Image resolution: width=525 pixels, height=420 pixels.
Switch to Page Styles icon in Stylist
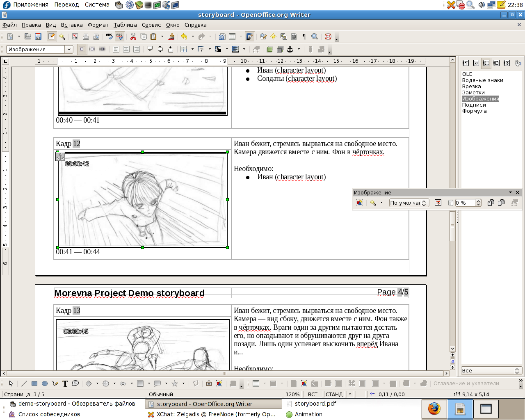point(496,63)
